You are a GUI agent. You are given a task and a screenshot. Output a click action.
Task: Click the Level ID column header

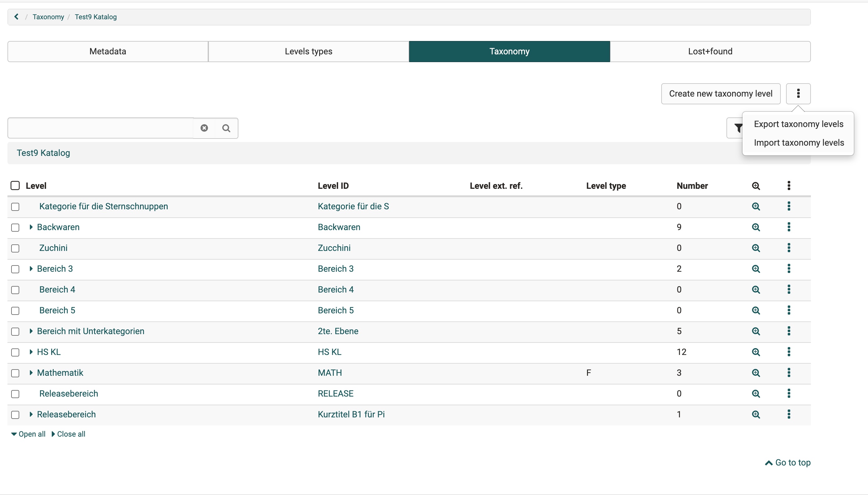click(333, 186)
